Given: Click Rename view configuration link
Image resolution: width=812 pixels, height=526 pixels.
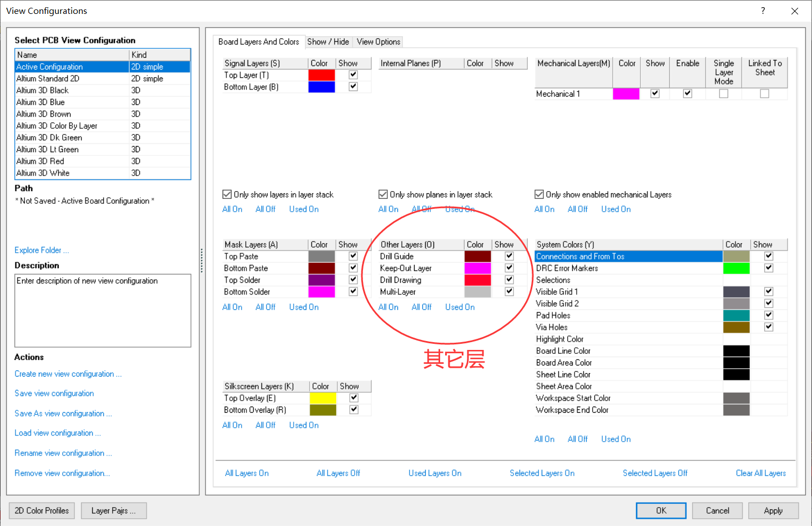Looking at the screenshot, I should tap(63, 453).
